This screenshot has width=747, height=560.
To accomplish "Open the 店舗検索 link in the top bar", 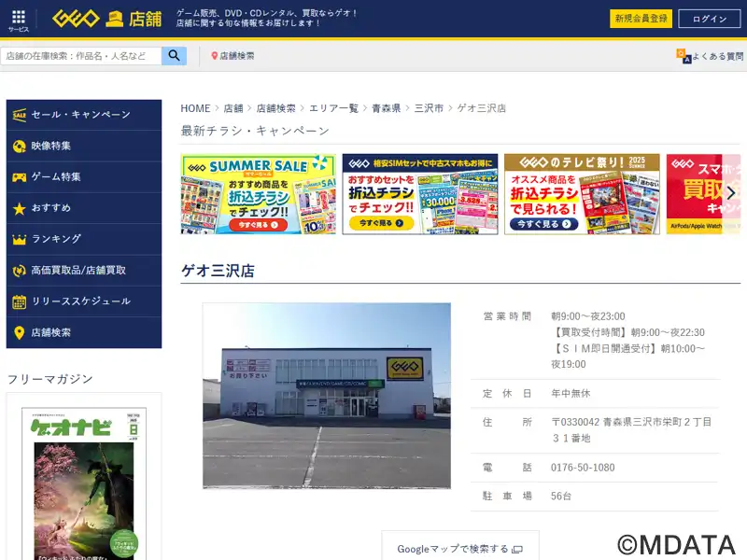I will coord(233,56).
